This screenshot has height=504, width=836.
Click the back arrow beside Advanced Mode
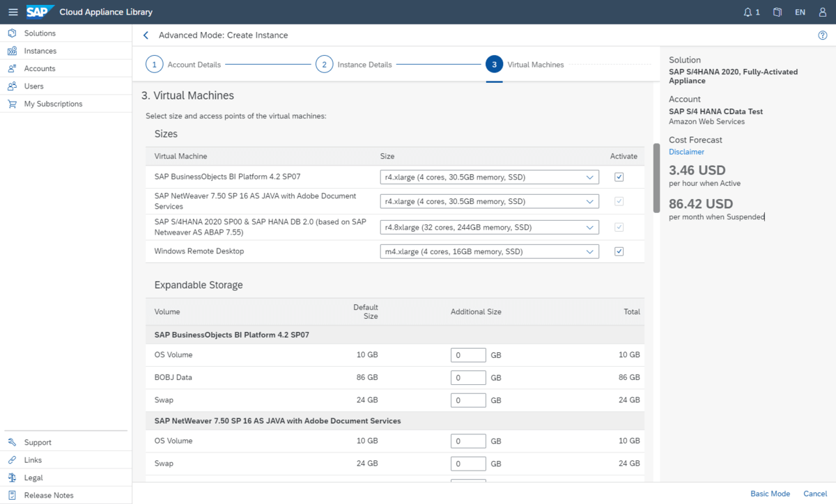(146, 36)
